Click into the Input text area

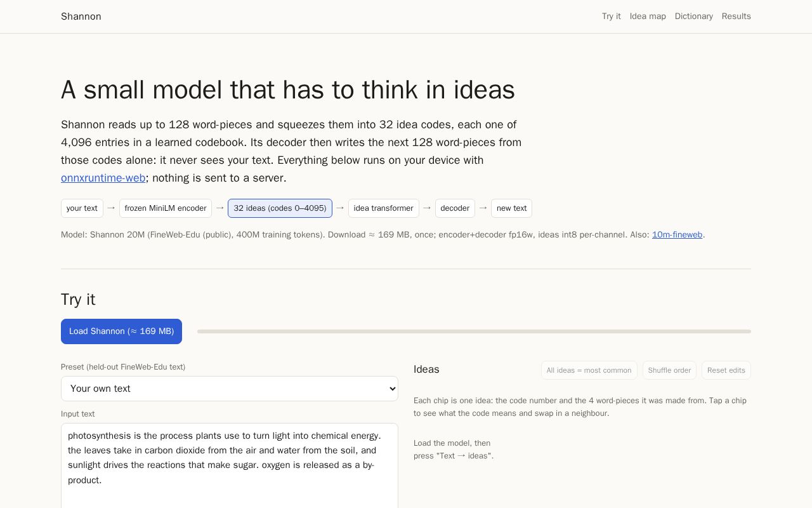click(x=230, y=465)
